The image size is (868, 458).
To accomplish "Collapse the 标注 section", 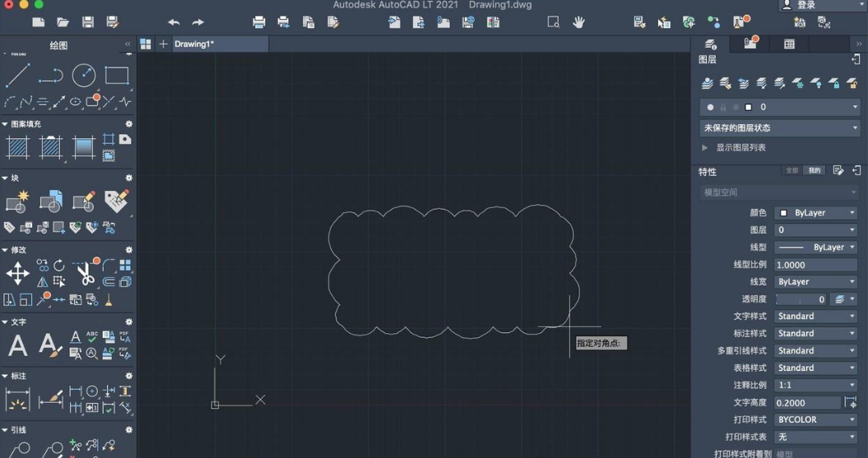I will pyautogui.click(x=4, y=376).
